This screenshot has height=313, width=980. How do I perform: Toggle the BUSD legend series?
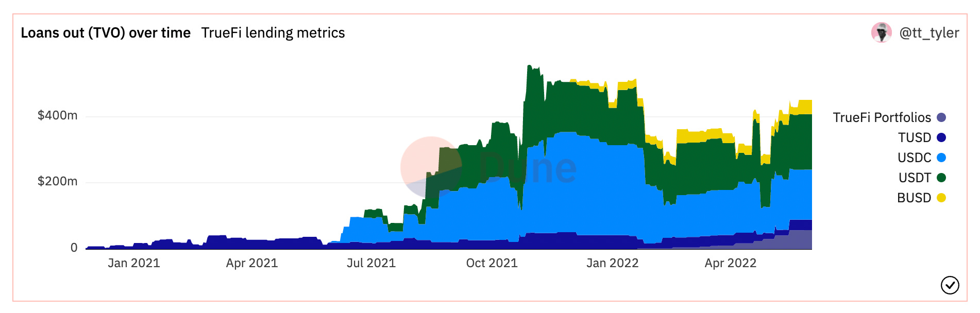(921, 198)
